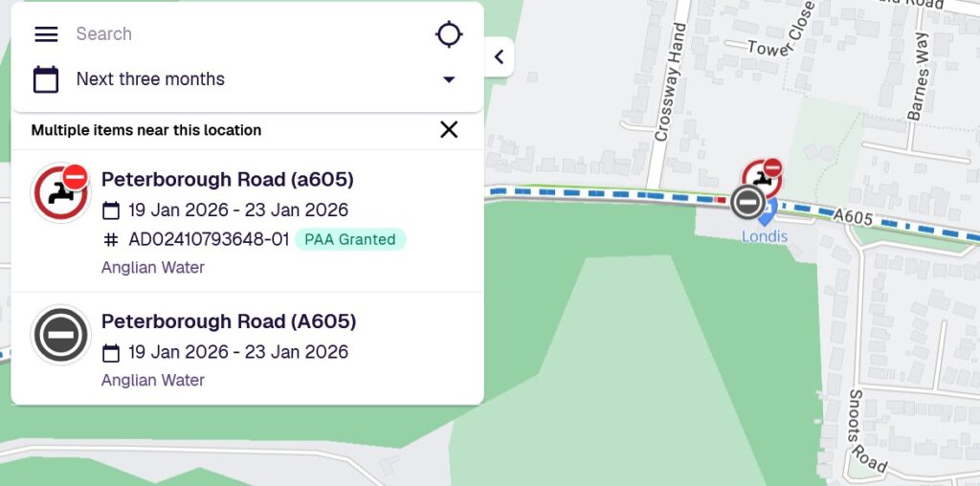This screenshot has height=486, width=980.
Task: Click the locate-me crosshair icon
Action: click(x=448, y=34)
